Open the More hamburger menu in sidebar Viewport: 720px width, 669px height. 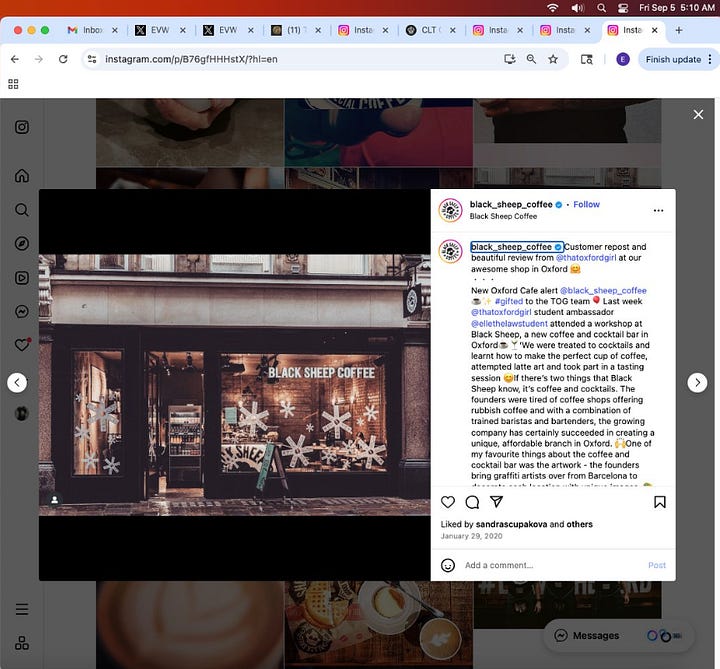coord(22,609)
